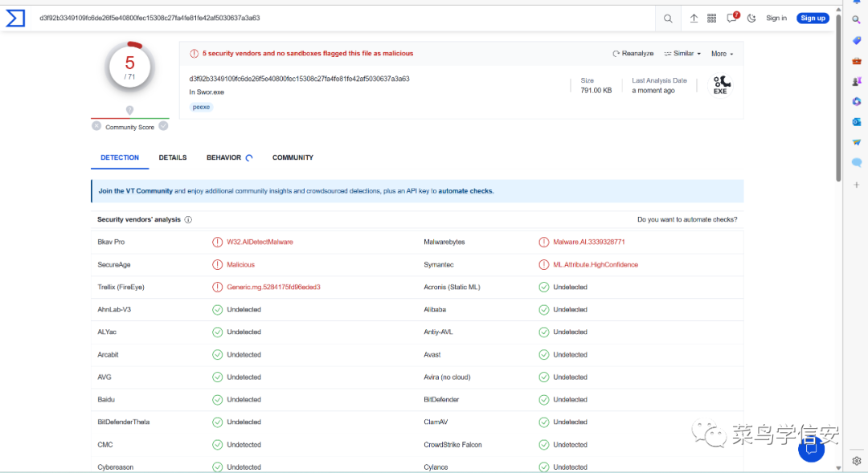Click Malware.AI.3339328771 detection text
The image size is (868, 473).
tap(589, 243)
